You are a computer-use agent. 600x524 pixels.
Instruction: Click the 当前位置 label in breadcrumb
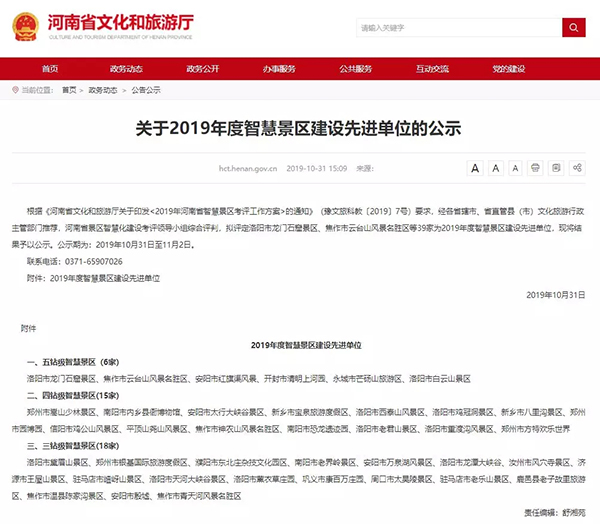[x=37, y=90]
